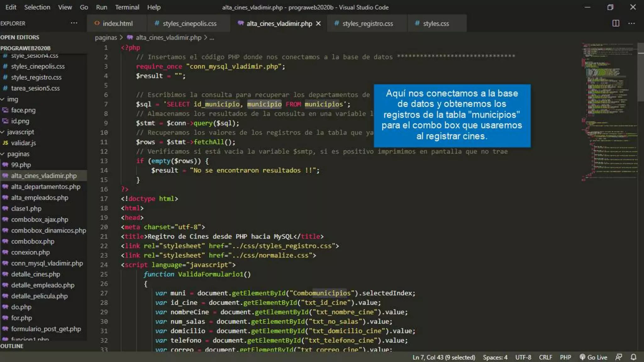The width and height of the screenshot is (644, 362).
Task: Open validar.js file in explorer
Action: click(23, 143)
